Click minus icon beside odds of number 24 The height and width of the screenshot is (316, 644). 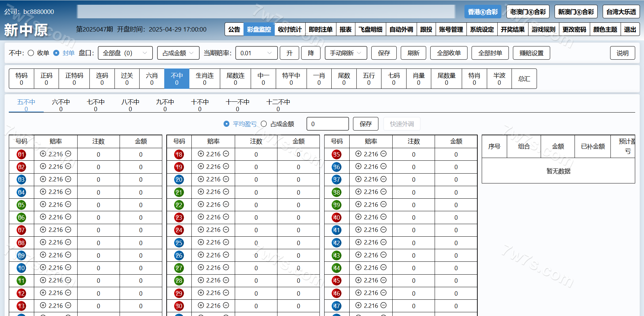pyautogui.click(x=226, y=230)
